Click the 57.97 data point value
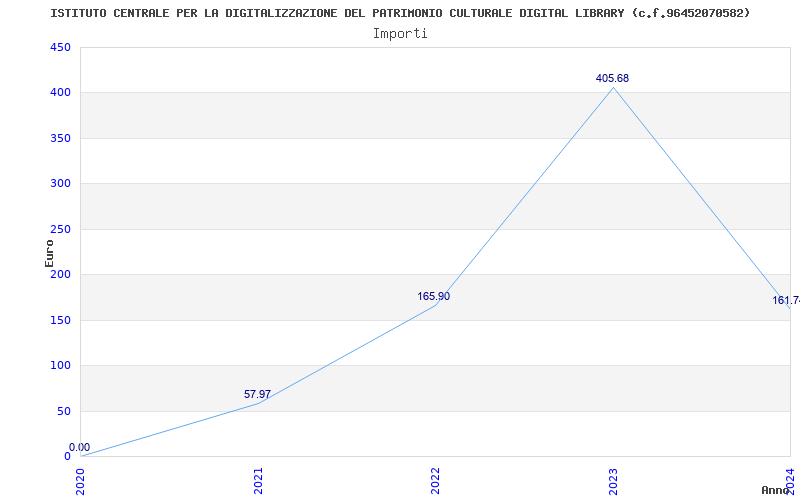800x500 pixels. [258, 394]
